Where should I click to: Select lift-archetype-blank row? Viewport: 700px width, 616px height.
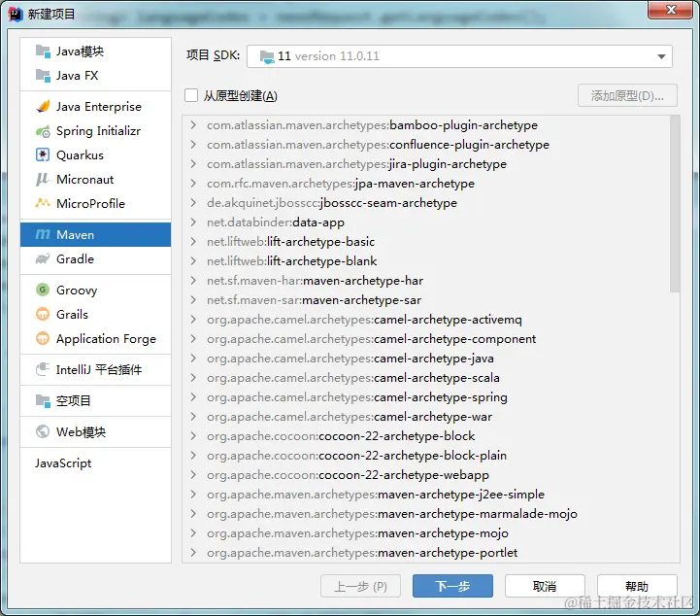tap(426, 260)
